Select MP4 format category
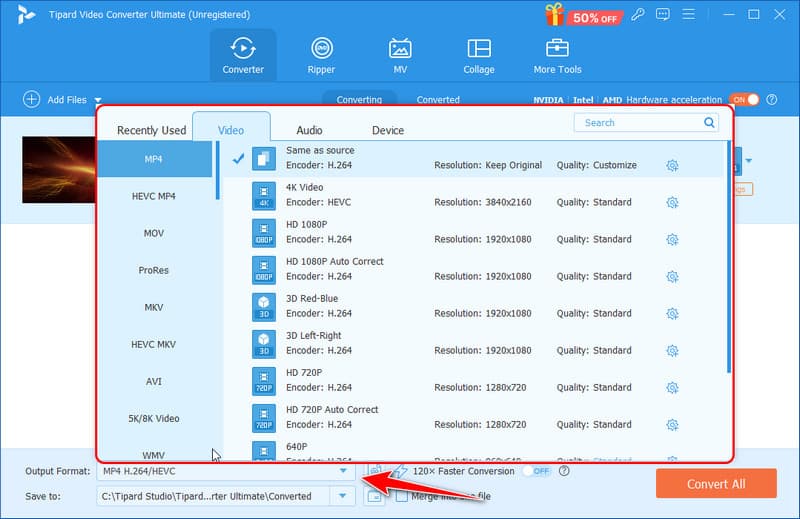 tap(155, 159)
